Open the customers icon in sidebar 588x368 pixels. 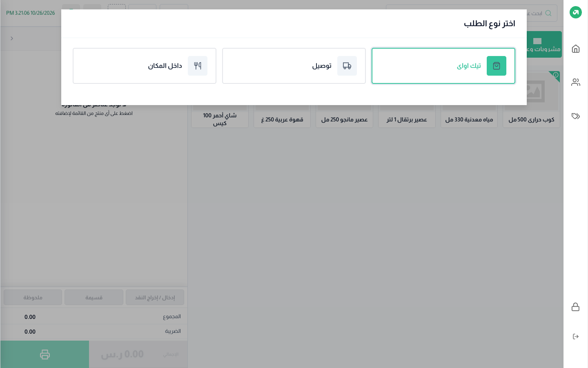pyautogui.click(x=576, y=82)
